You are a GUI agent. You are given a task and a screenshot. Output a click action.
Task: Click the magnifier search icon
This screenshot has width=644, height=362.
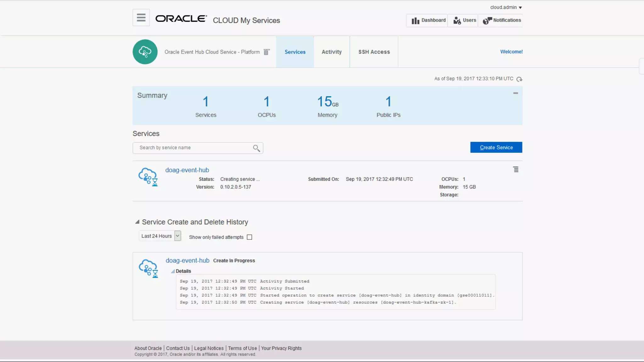tap(256, 148)
